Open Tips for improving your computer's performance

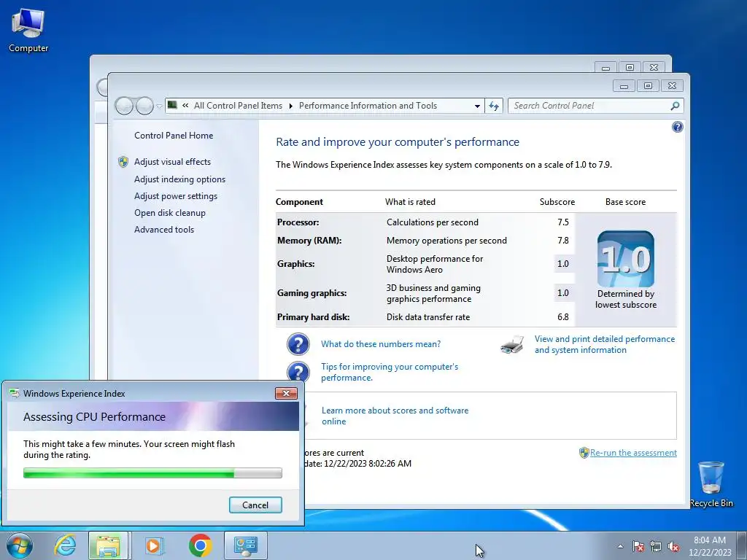[x=390, y=372]
